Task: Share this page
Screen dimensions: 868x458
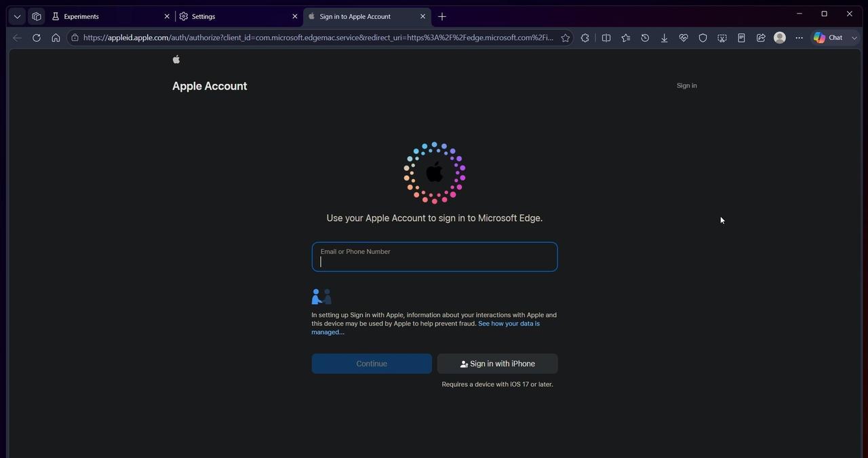Action: point(761,38)
